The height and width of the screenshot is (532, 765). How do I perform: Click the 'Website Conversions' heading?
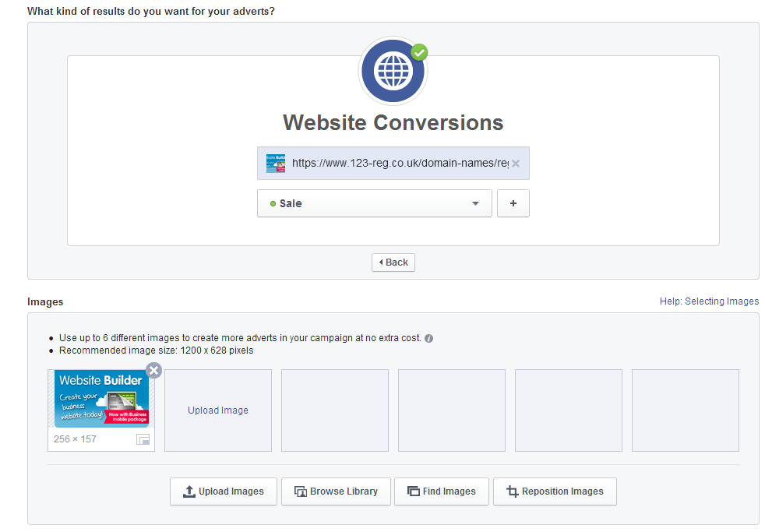point(393,122)
